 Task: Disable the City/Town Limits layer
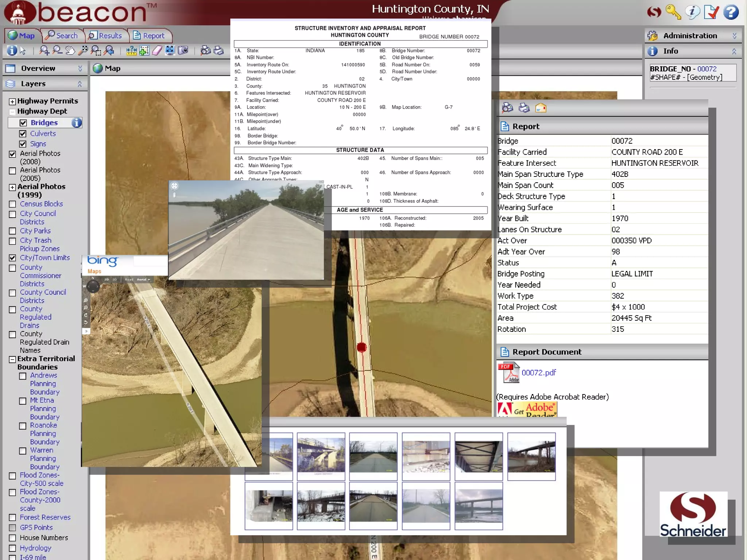point(12,258)
